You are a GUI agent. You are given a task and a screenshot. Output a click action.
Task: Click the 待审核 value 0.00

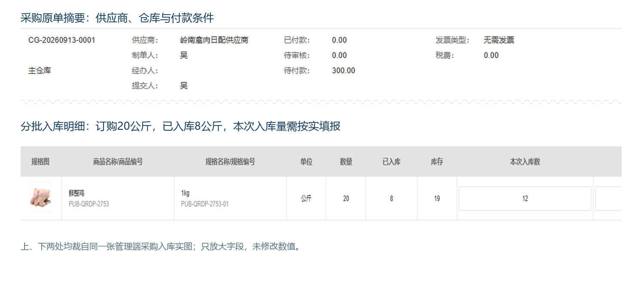tap(339, 55)
